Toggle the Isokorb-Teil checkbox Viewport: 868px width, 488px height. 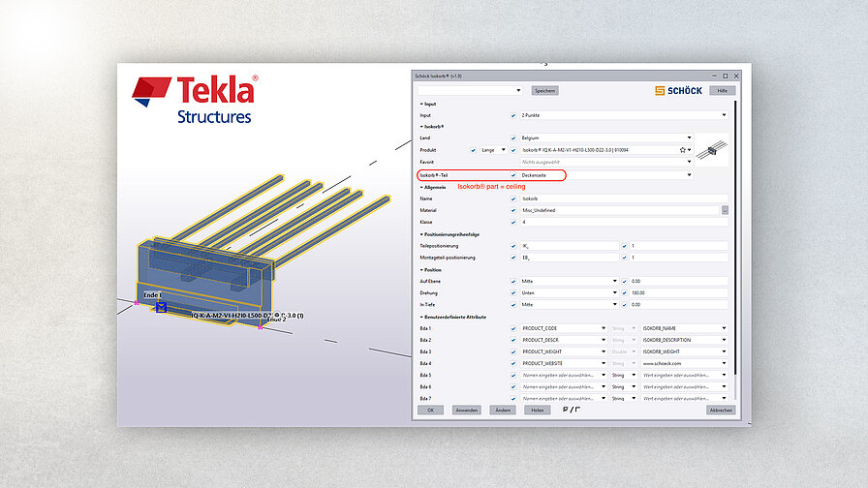pyautogui.click(x=513, y=175)
